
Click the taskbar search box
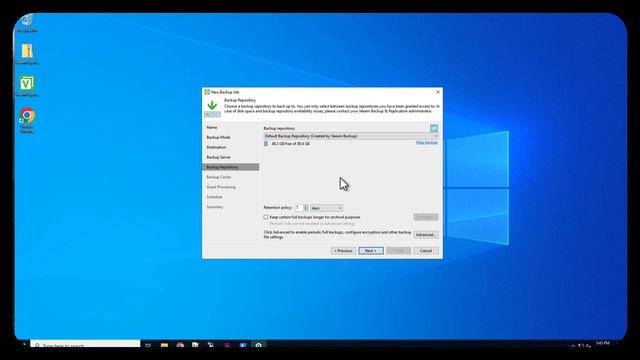point(85,345)
